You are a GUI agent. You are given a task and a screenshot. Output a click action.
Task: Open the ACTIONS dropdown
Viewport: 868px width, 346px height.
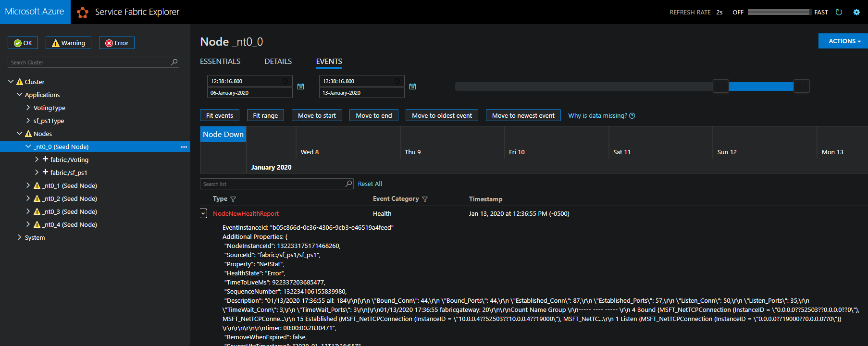843,41
